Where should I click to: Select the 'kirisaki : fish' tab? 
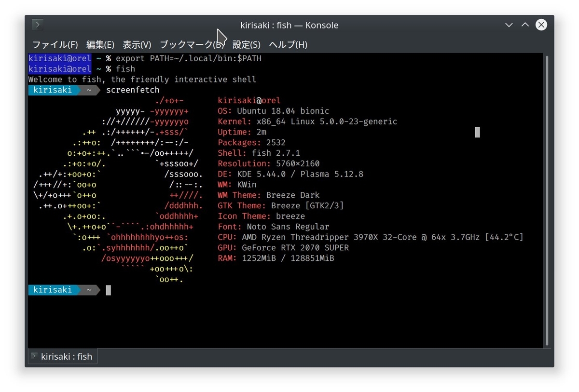62,356
